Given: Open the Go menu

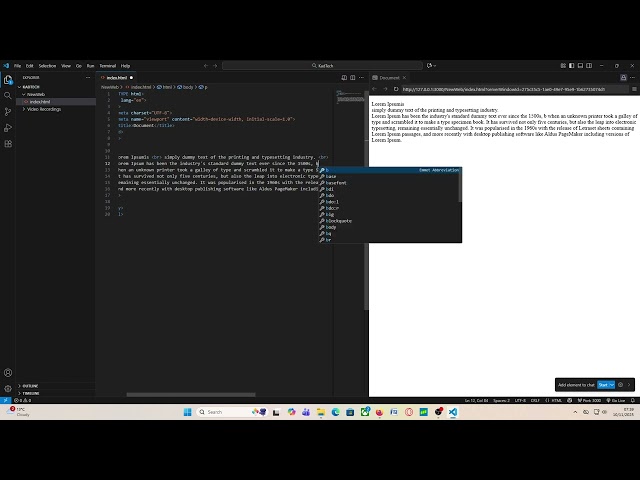Looking at the screenshot, I should pos(79,66).
